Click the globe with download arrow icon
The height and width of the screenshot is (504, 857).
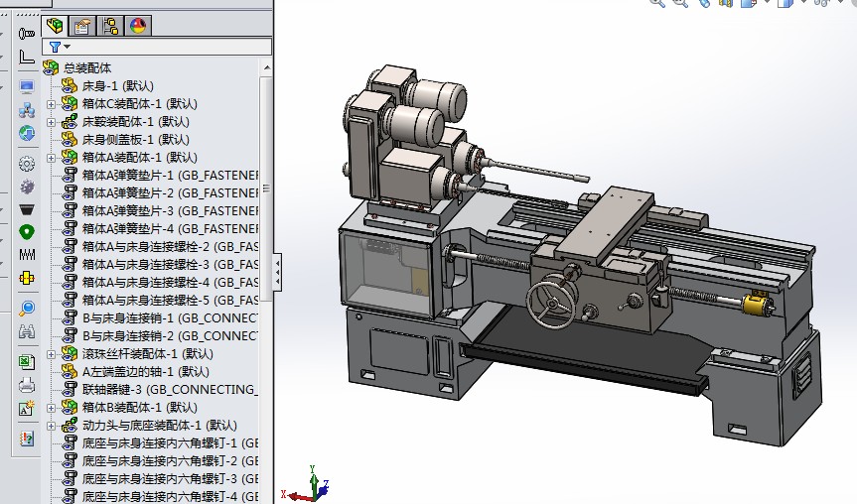26,133
